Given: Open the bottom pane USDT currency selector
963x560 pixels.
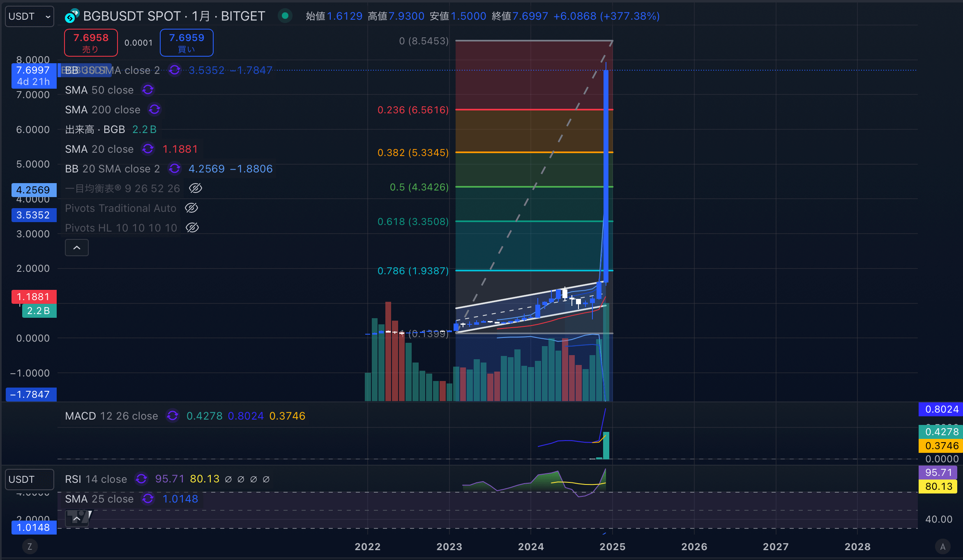Looking at the screenshot, I should pos(29,480).
